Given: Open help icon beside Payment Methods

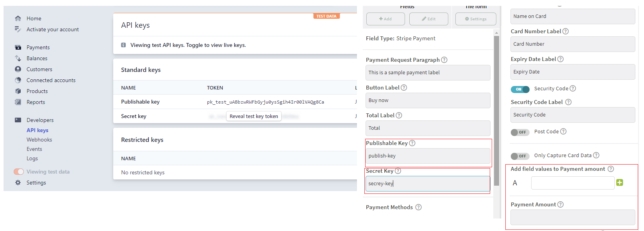Looking at the screenshot, I should [418, 207].
